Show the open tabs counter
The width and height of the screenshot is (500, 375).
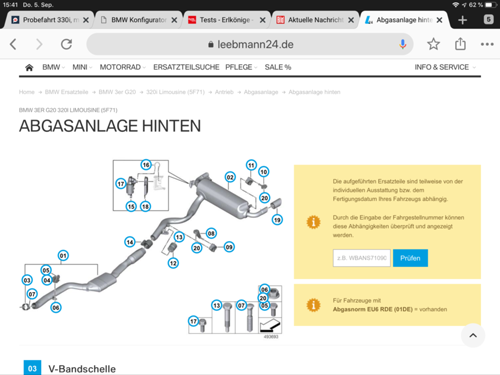coord(488,19)
